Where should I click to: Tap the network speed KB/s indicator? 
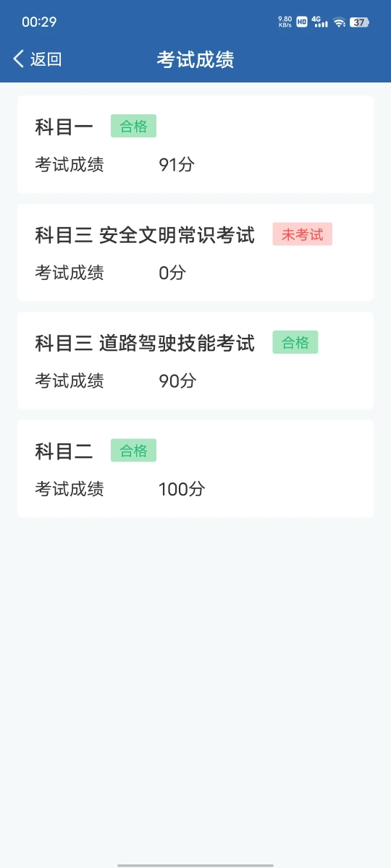pyautogui.click(x=285, y=22)
